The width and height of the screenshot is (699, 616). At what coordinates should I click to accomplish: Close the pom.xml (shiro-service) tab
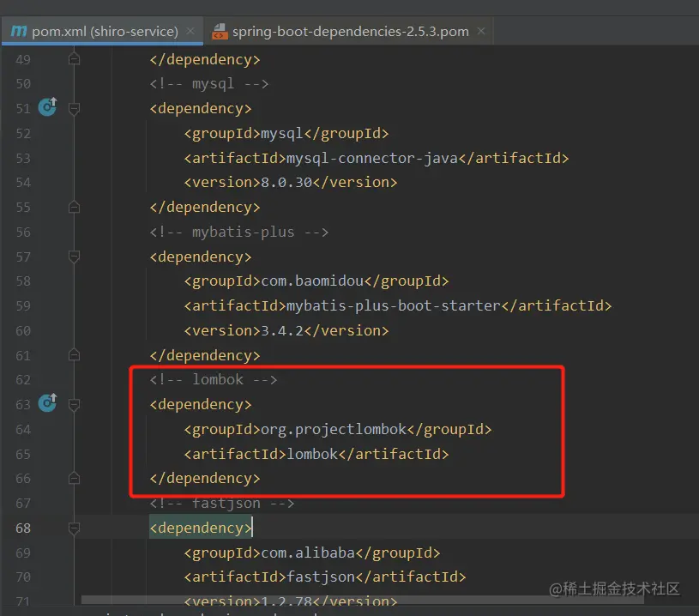(190, 31)
